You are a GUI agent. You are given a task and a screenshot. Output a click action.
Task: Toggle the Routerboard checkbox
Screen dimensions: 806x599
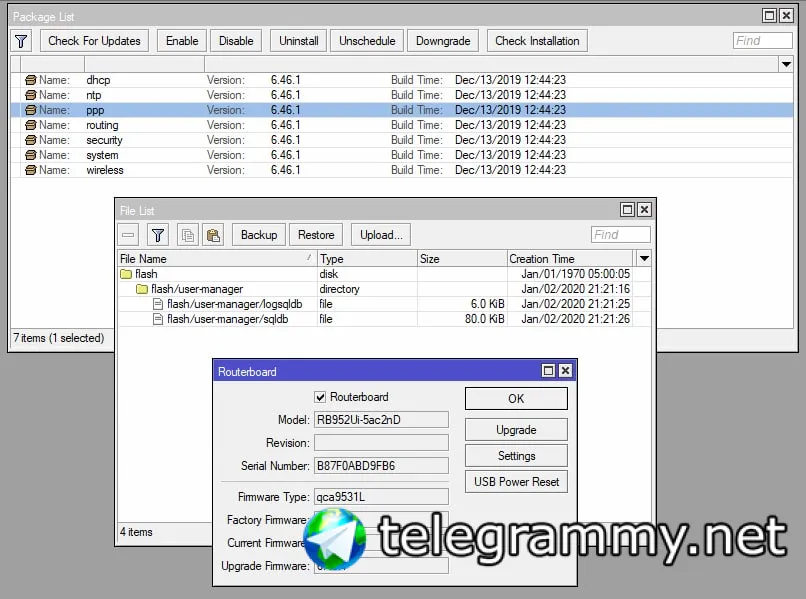320,397
